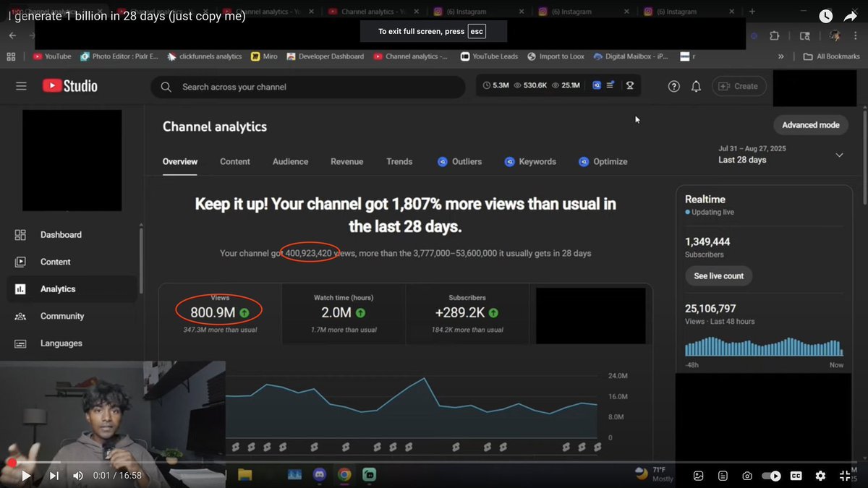Mute the video player volume
The width and height of the screenshot is (868, 488).
(78, 476)
